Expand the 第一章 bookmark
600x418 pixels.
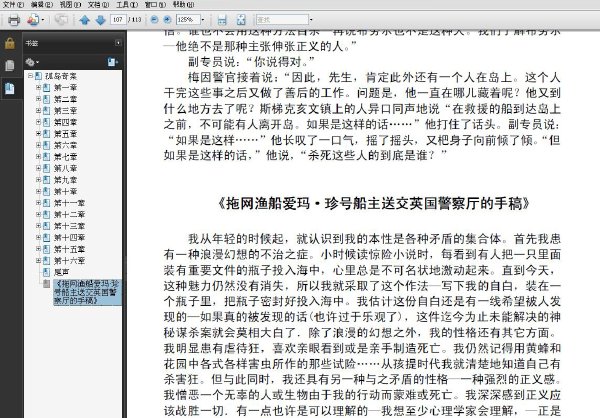click(38, 88)
